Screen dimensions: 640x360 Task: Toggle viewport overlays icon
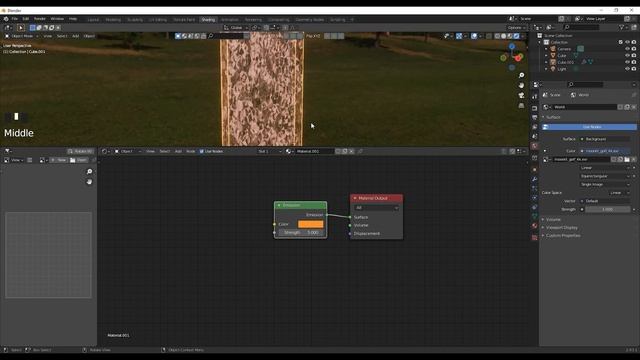[474, 36]
